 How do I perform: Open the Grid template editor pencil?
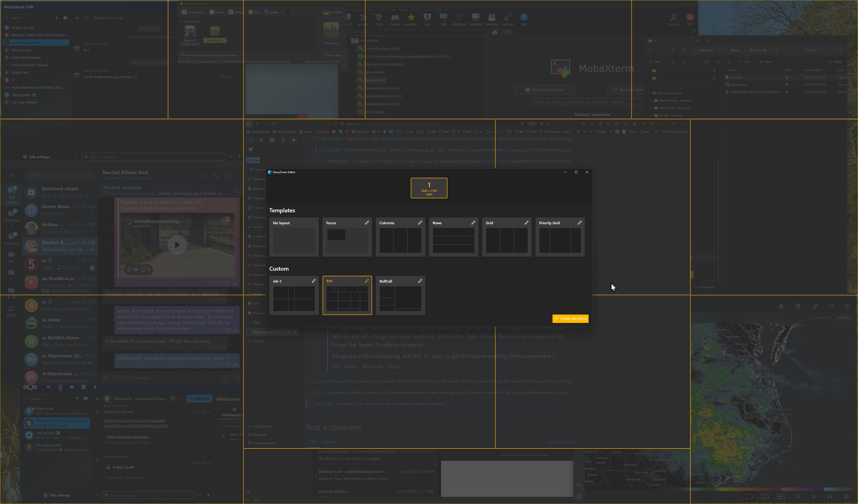[x=526, y=223]
